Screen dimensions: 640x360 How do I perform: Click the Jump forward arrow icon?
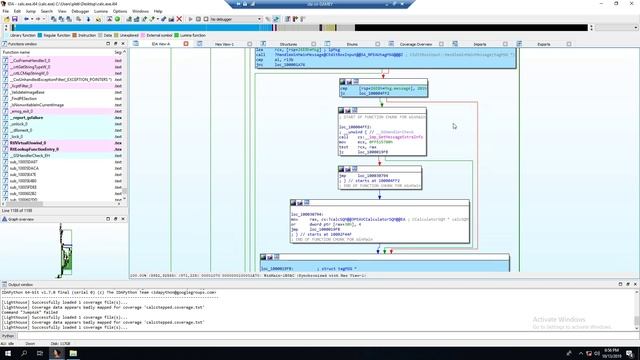point(38,19)
